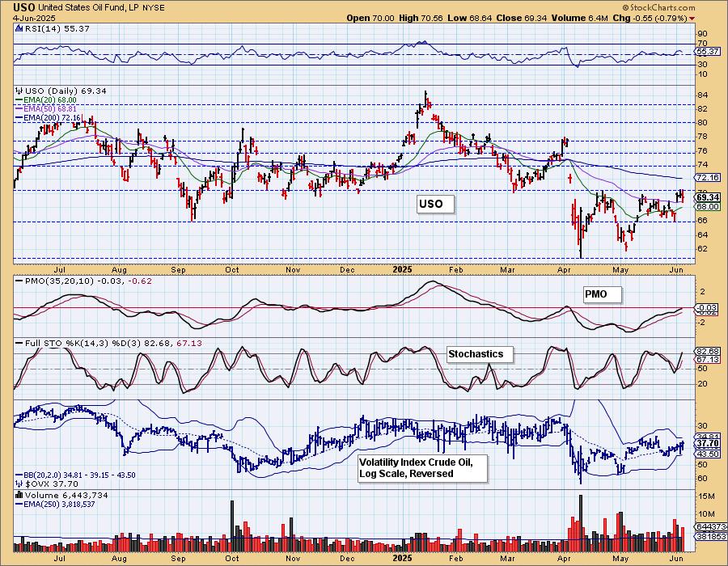This screenshot has width=728, height=566.
Task: Click the 78 price axis label
Action: 702,137
